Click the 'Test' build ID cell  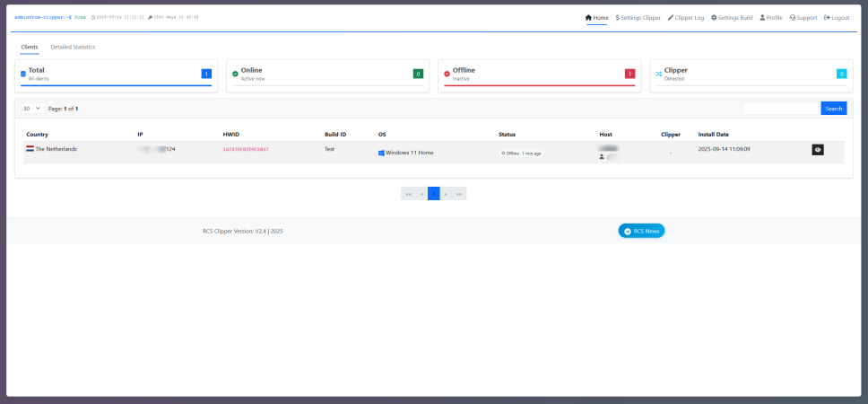330,149
